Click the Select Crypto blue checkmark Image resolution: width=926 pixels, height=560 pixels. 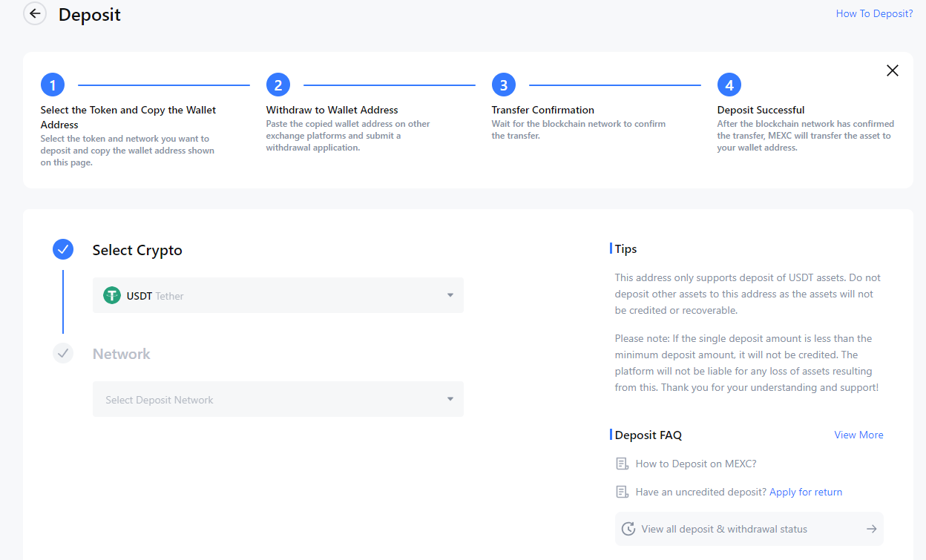pyautogui.click(x=63, y=250)
